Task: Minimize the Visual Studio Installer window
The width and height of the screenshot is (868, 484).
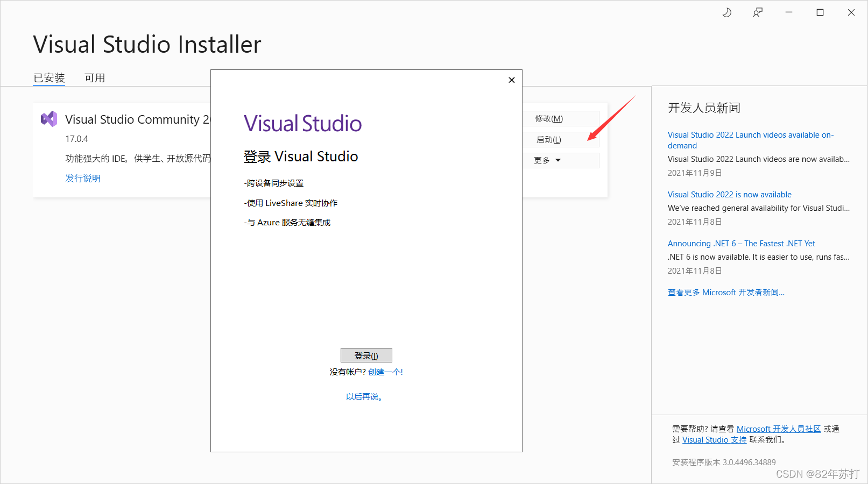Action: point(788,12)
